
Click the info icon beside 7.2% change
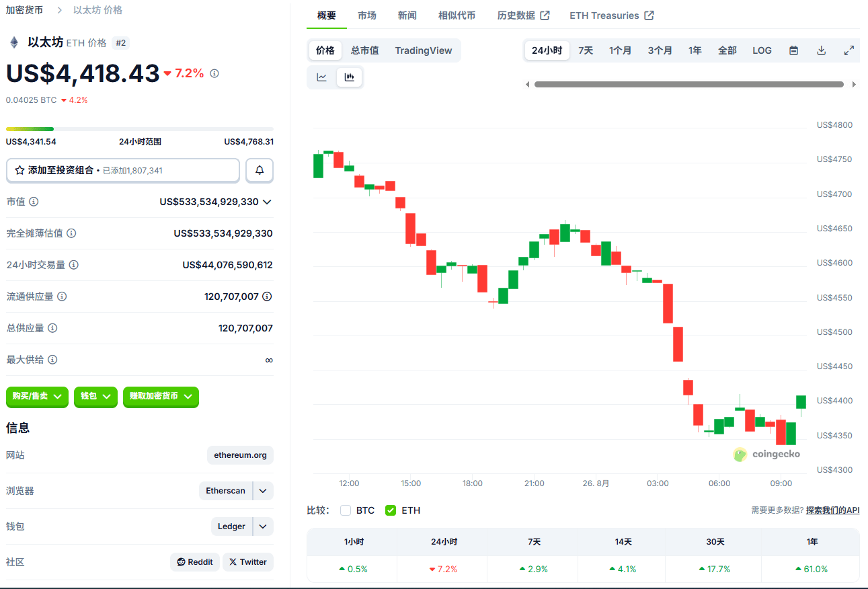(214, 73)
